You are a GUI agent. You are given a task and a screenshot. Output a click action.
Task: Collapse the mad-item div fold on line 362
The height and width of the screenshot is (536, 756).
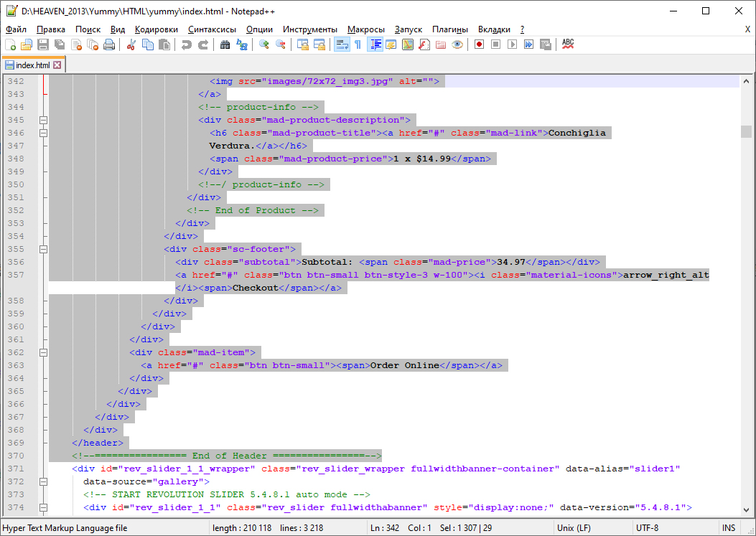click(x=43, y=352)
